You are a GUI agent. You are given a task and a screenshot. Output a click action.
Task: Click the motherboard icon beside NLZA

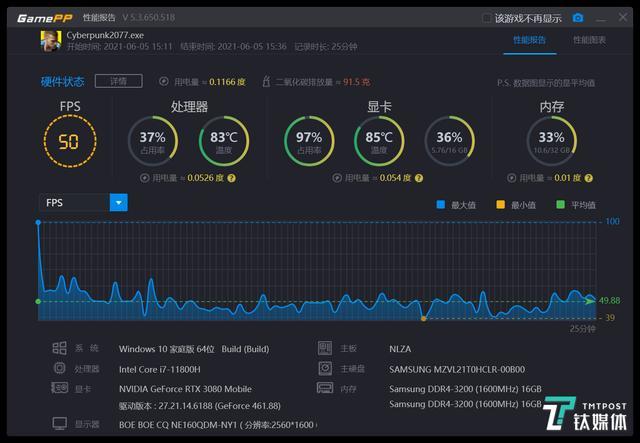click(x=323, y=349)
